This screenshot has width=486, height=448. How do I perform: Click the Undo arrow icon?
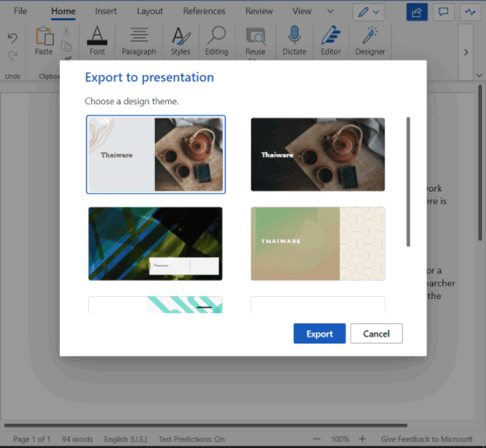(12, 38)
